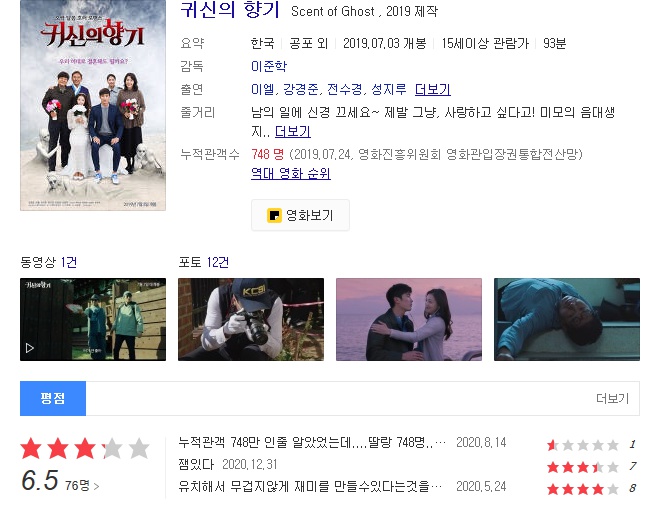Open the review 잼있다

(196, 464)
